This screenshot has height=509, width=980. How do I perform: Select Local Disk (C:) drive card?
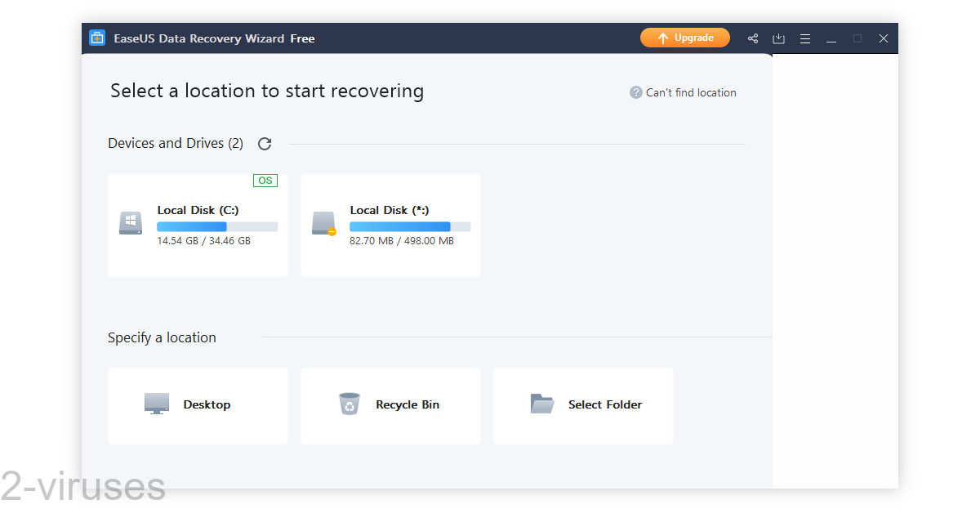click(198, 225)
